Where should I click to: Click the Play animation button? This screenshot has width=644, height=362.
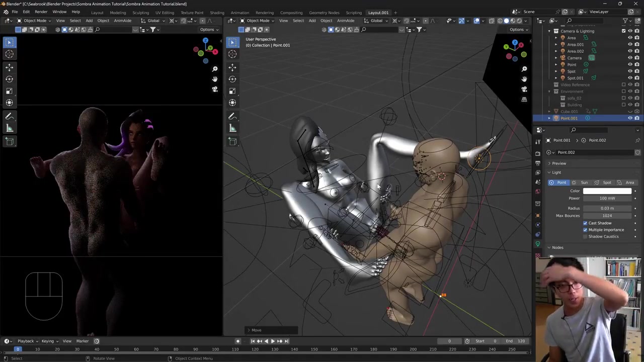tap(273, 341)
